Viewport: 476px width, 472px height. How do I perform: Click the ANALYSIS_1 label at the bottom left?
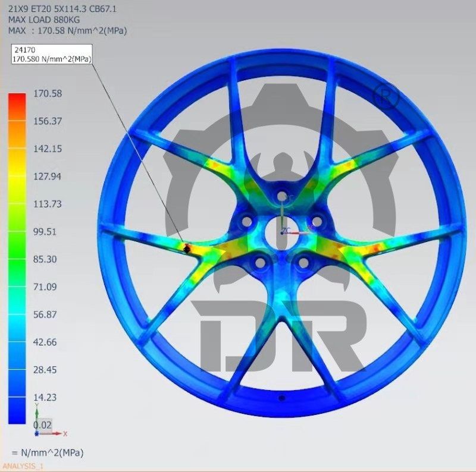(23, 466)
